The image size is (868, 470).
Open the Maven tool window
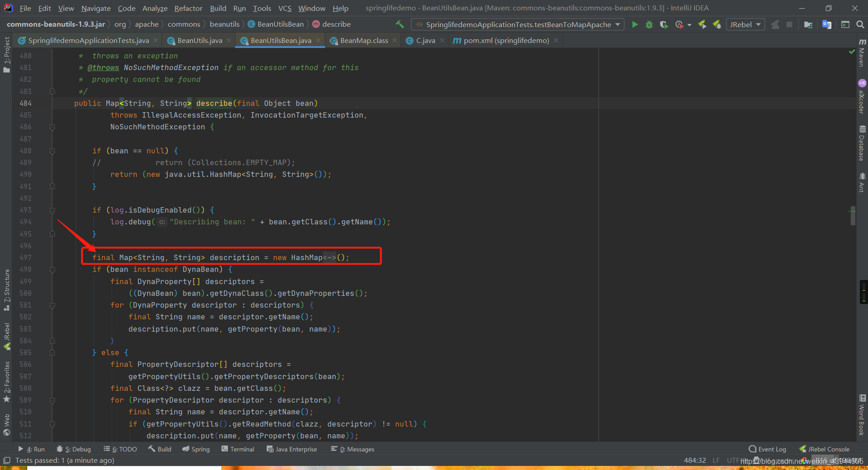[862, 53]
